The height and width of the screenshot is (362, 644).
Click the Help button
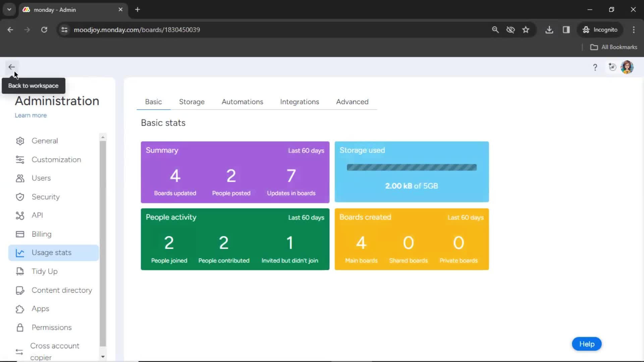587,344
